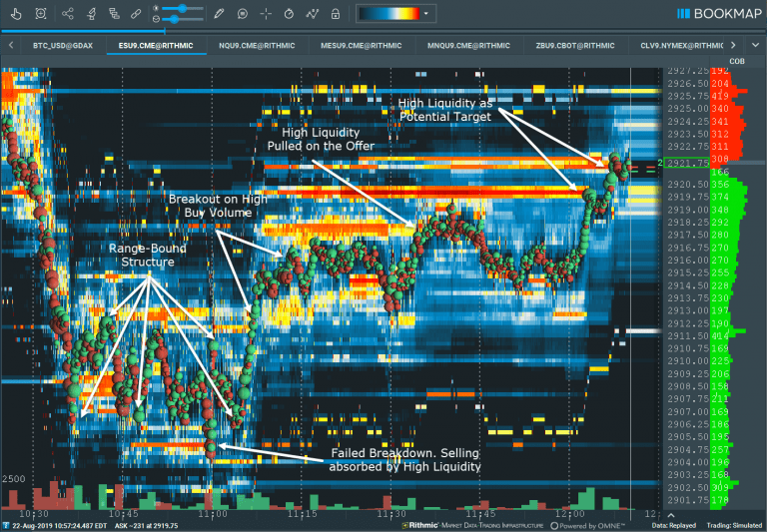Click the 2500 volume scale label
Screen dimensions: 767x532
[13, 479]
